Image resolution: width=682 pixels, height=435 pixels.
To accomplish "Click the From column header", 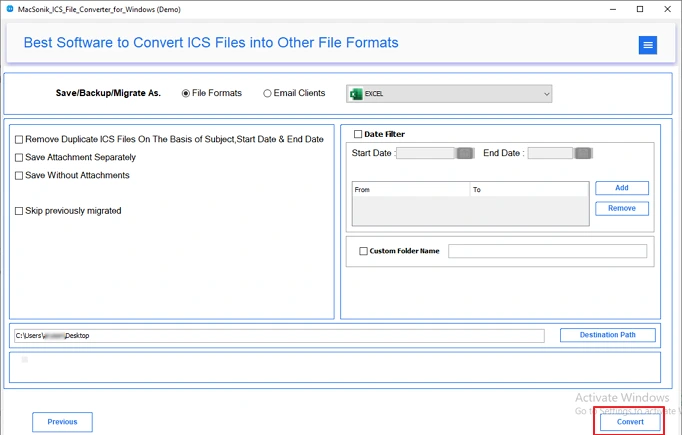I will point(411,190).
